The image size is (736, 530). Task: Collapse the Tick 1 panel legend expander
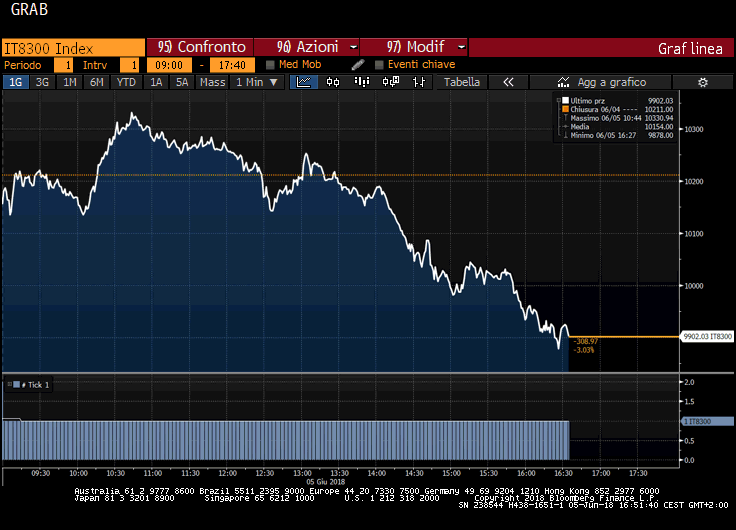9,384
